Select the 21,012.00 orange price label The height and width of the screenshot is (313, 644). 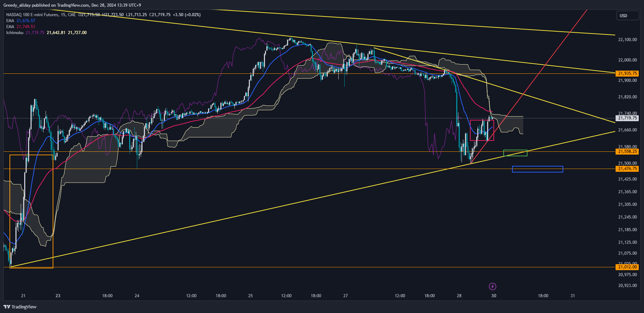(627, 267)
